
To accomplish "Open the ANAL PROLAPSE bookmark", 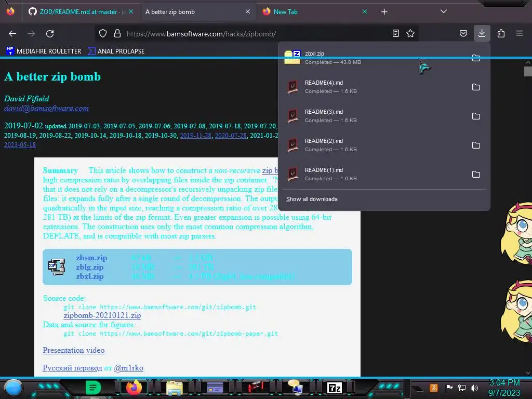I will coord(116,51).
